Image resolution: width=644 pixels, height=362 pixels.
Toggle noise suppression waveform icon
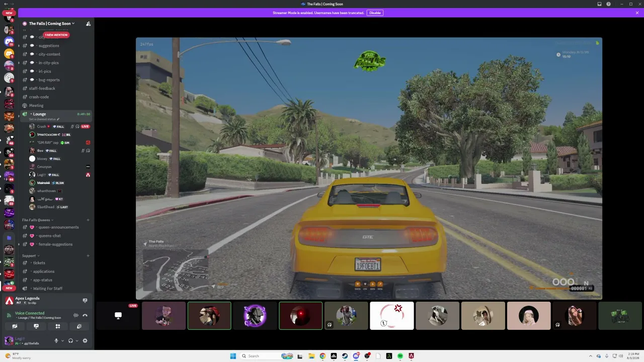click(76, 315)
